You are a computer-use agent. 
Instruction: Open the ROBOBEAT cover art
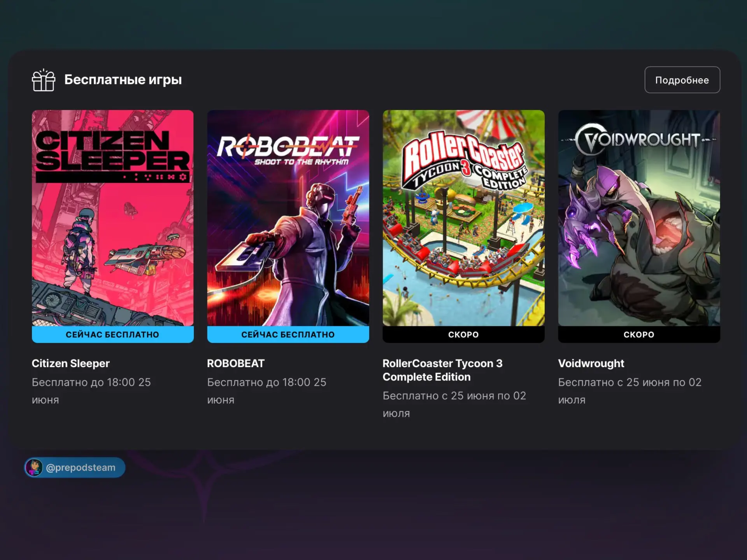click(x=288, y=218)
